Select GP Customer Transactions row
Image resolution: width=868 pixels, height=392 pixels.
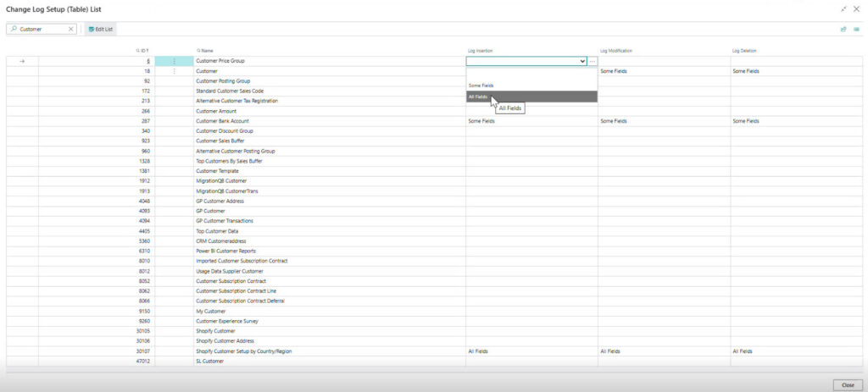tap(434, 221)
